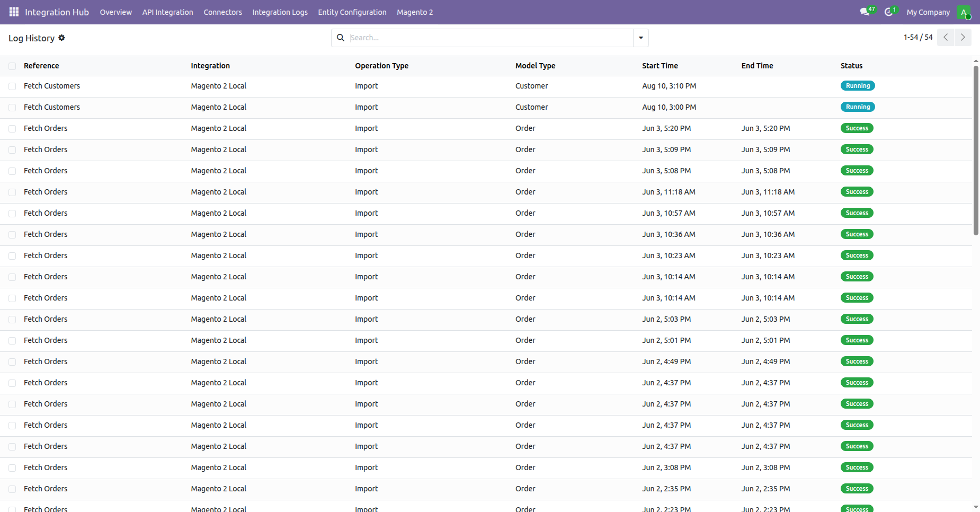Check the Fetch Orders row at Jun 3, 10:57 AM
Image resolution: width=980 pixels, height=512 pixels.
[x=12, y=214]
